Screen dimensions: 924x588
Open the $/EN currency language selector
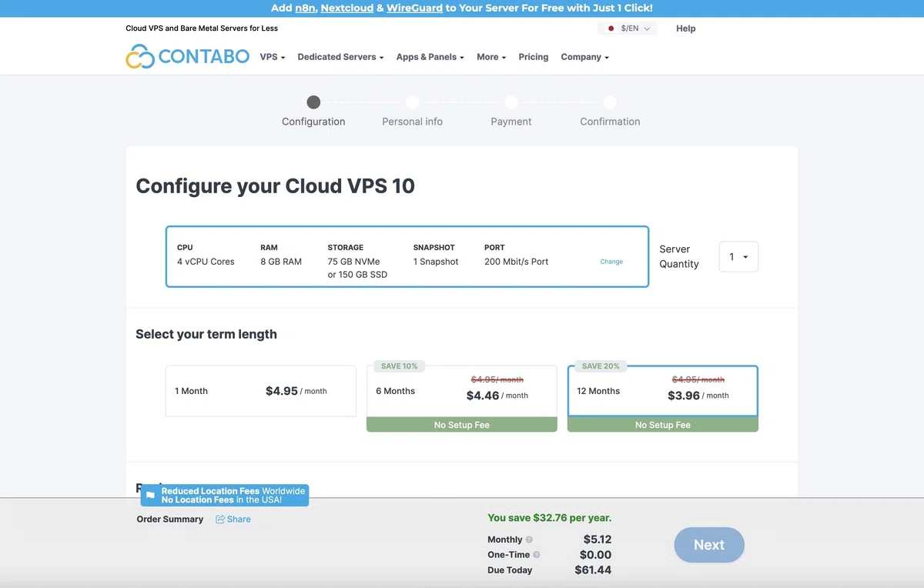pos(628,28)
